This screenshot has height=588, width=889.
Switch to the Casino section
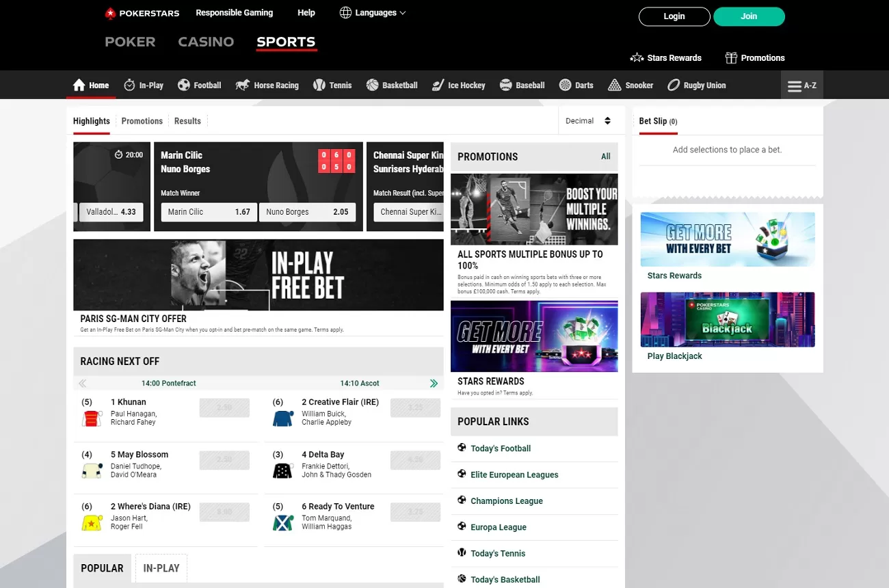(x=206, y=42)
